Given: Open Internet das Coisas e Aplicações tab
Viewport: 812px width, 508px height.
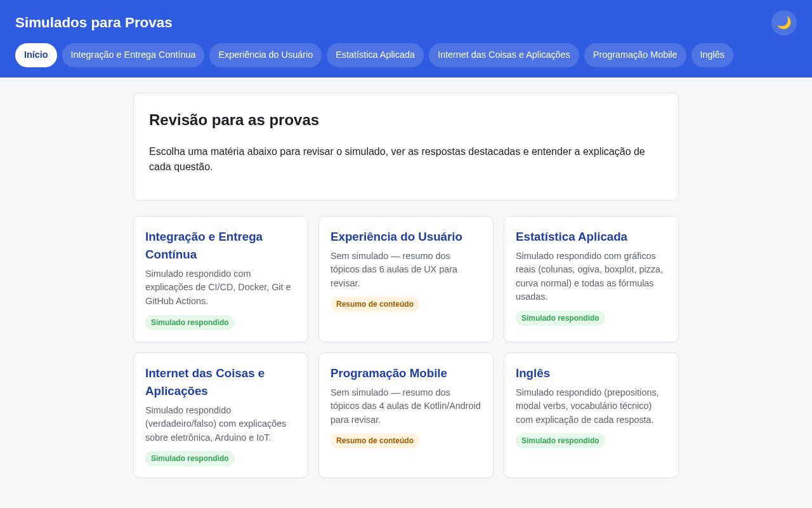Looking at the screenshot, I should pyautogui.click(x=504, y=55).
